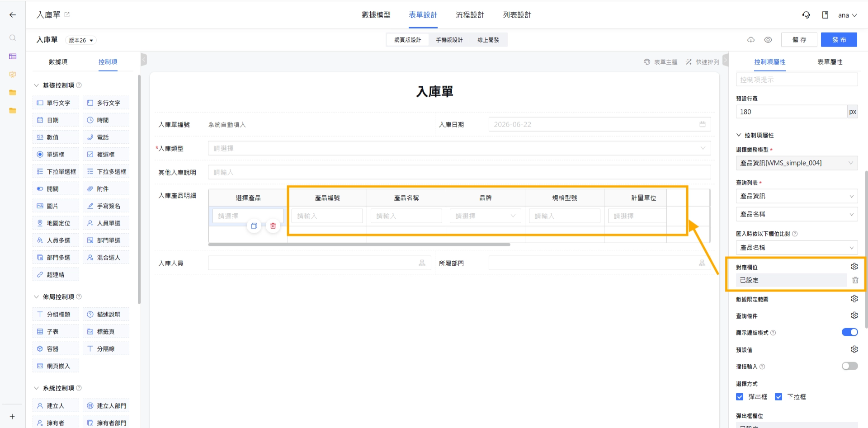Click the purple form list sidebar icon
Viewport: 868px width, 428px height.
(x=13, y=56)
